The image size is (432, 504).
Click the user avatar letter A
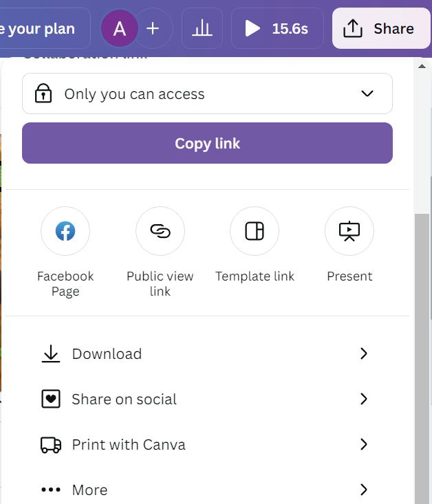click(120, 28)
